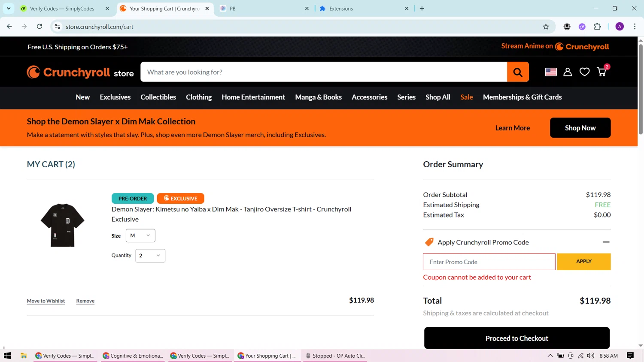Open the Size M dropdown
The height and width of the screenshot is (362, 644).
(140, 235)
